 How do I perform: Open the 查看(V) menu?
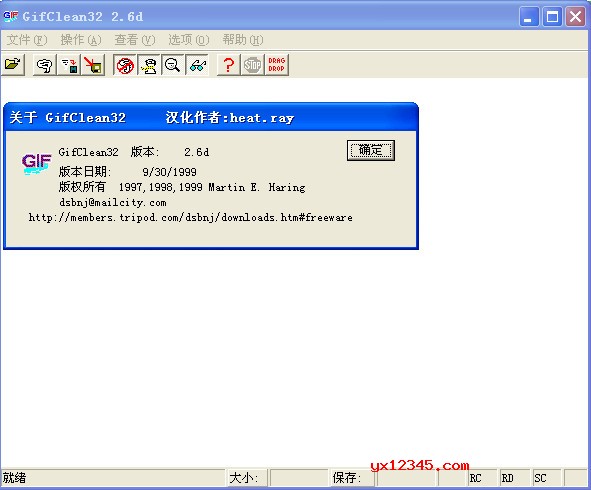[135, 40]
